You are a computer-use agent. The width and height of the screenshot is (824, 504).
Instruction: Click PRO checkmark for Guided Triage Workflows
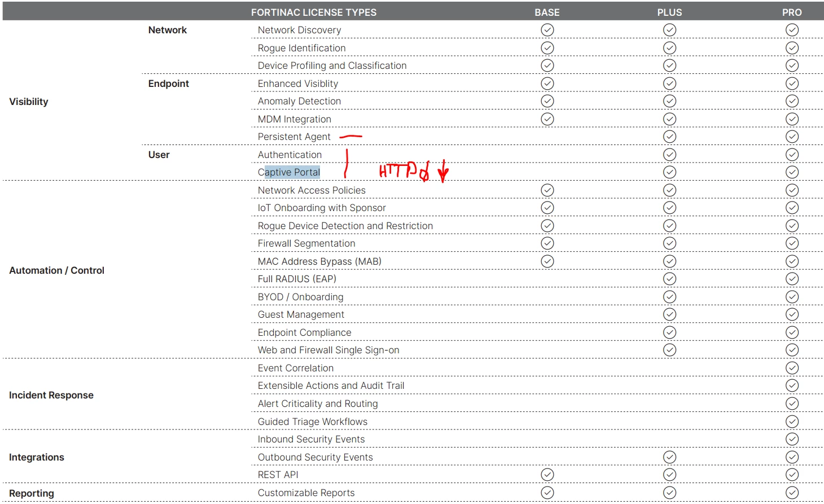(x=792, y=422)
